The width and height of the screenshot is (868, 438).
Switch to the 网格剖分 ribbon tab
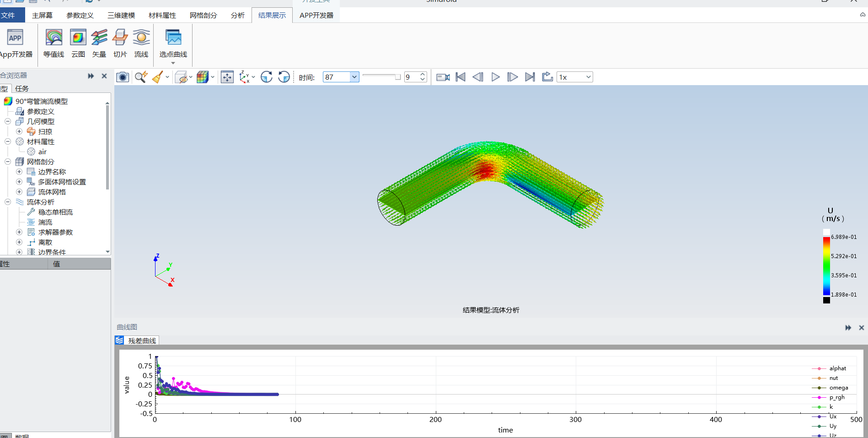click(204, 15)
